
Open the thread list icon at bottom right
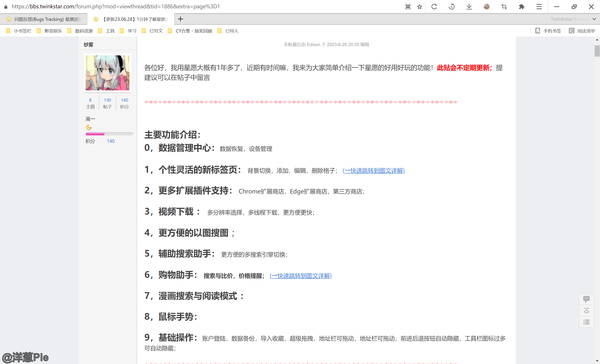coord(586,322)
